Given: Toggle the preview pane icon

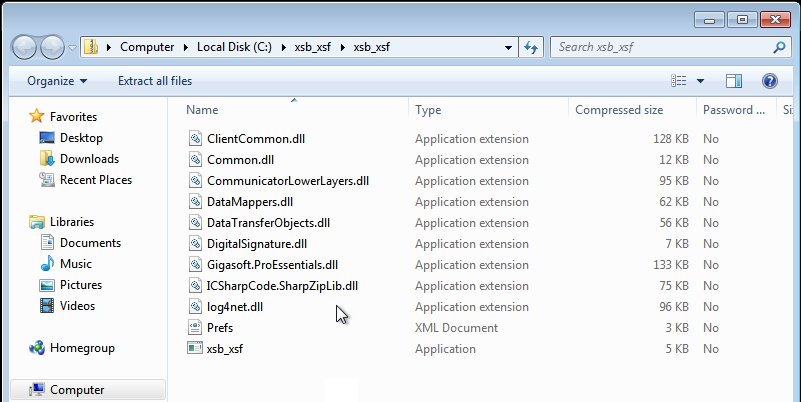Looking at the screenshot, I should point(734,81).
